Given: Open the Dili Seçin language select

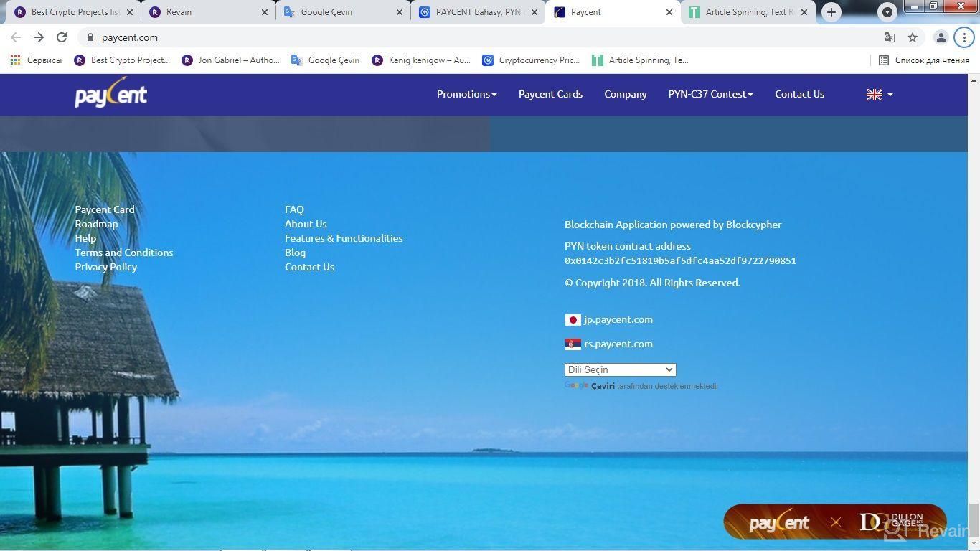Looking at the screenshot, I should (x=620, y=370).
